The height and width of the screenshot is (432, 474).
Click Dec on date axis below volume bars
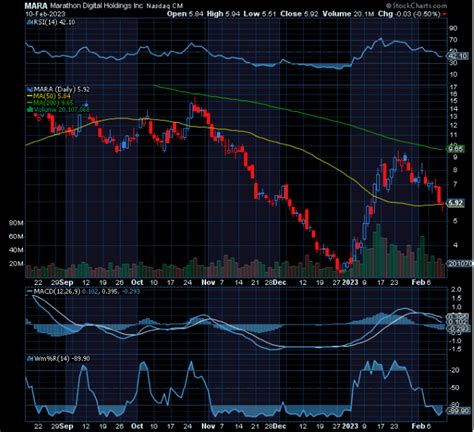pos(279,282)
